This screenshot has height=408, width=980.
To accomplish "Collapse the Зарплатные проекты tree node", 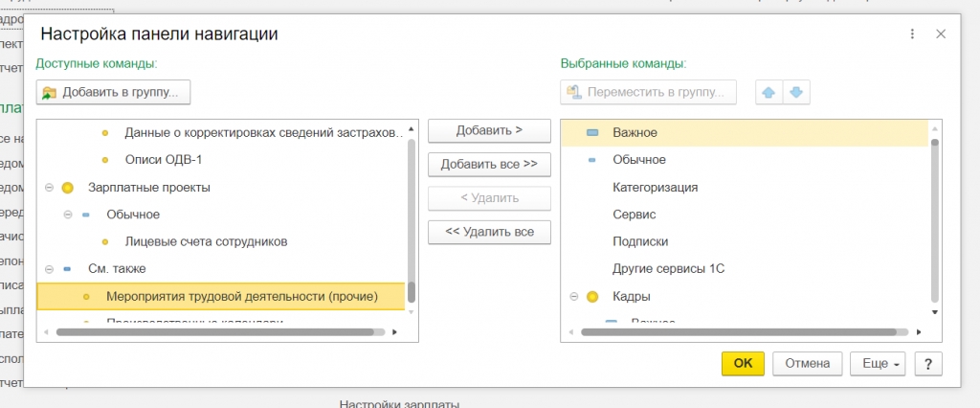I will (48, 188).
